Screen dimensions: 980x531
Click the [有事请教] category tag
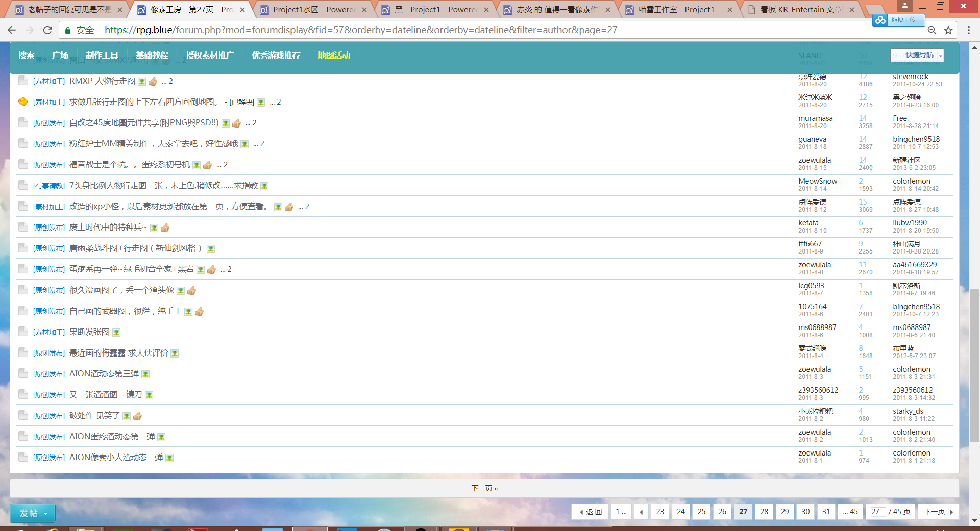point(49,186)
